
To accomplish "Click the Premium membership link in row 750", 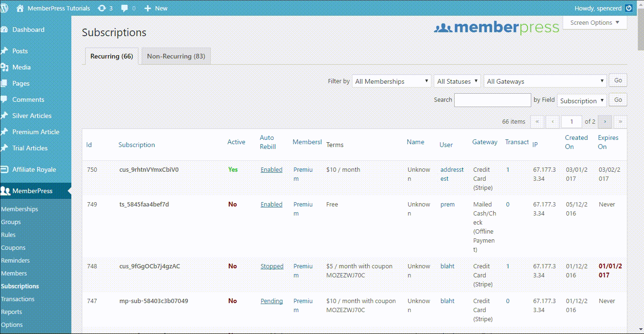I will pos(303,174).
